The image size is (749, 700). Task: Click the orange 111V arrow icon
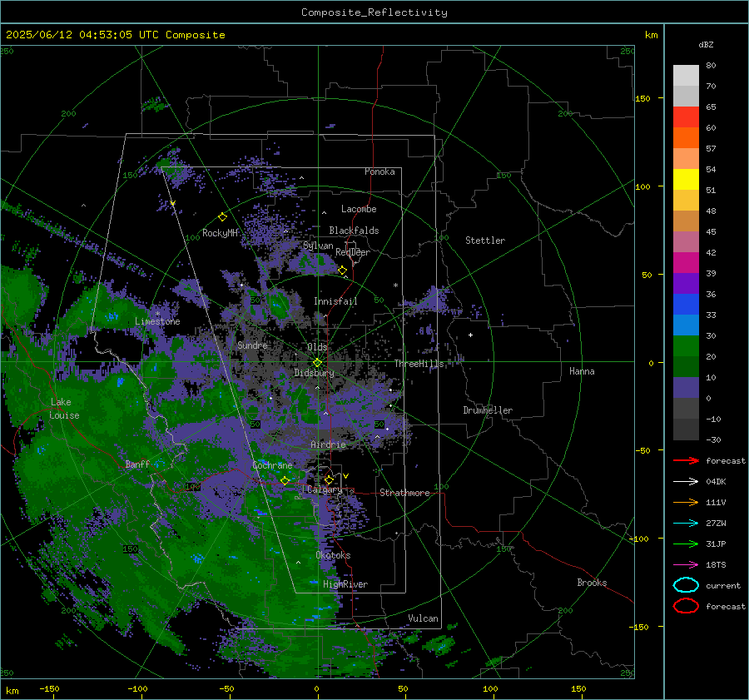coord(686,502)
